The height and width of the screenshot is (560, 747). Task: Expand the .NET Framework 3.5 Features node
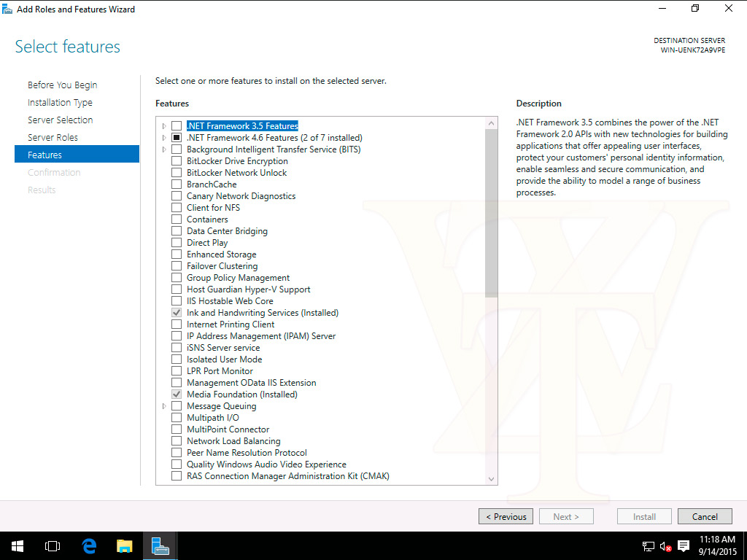pyautogui.click(x=164, y=126)
